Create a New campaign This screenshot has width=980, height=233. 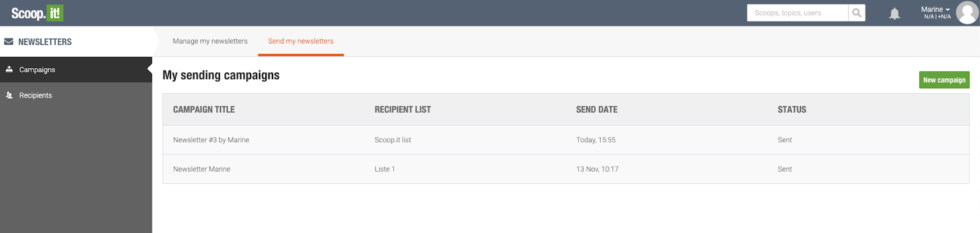944,80
